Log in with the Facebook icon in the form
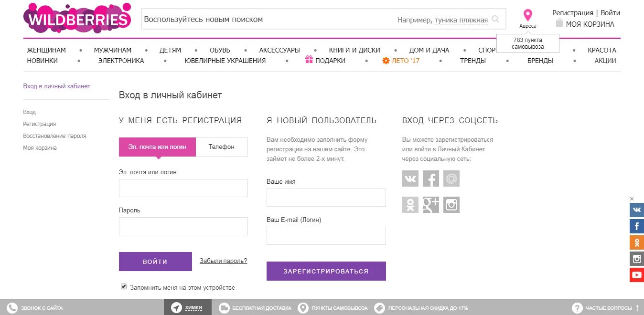This screenshot has width=644, height=315. pos(431,178)
